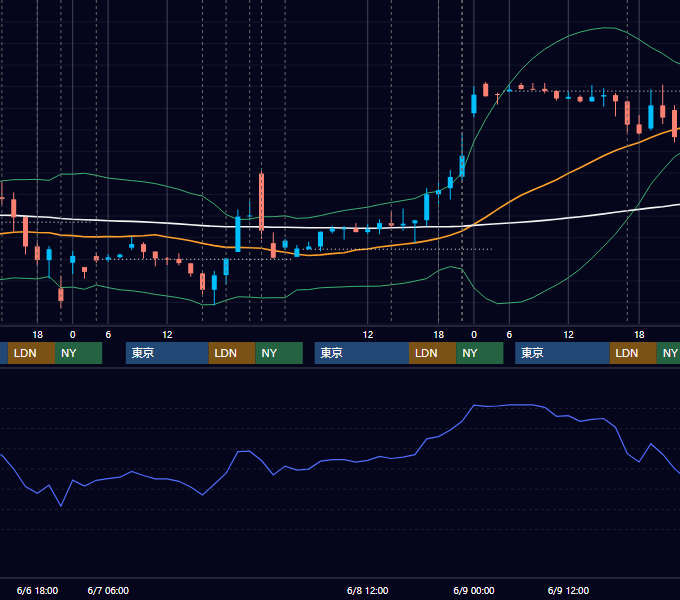Select the LDN block after 6/9 東京 session
This screenshot has width=680, height=600.
pos(633,353)
